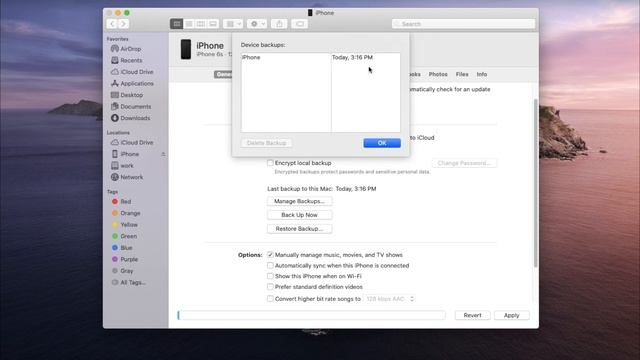Click the Restore Backup button
Viewport: 640px width, 360px height.
click(x=300, y=229)
